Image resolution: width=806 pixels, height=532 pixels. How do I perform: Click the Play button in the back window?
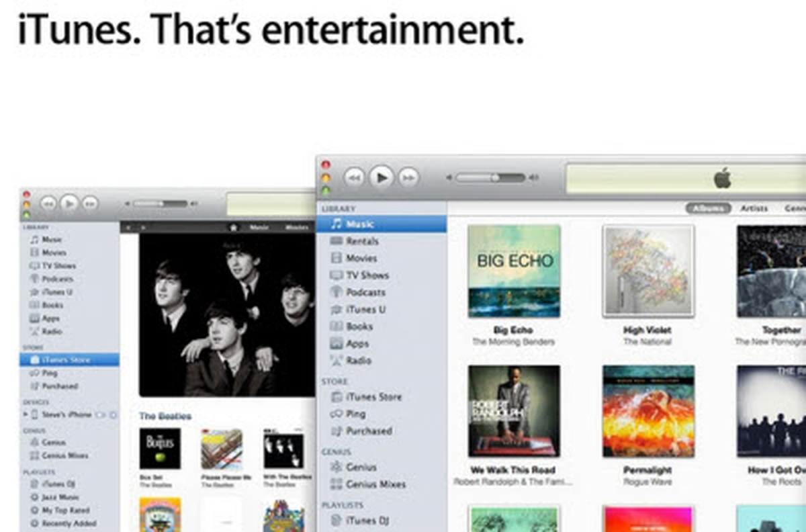(x=69, y=203)
